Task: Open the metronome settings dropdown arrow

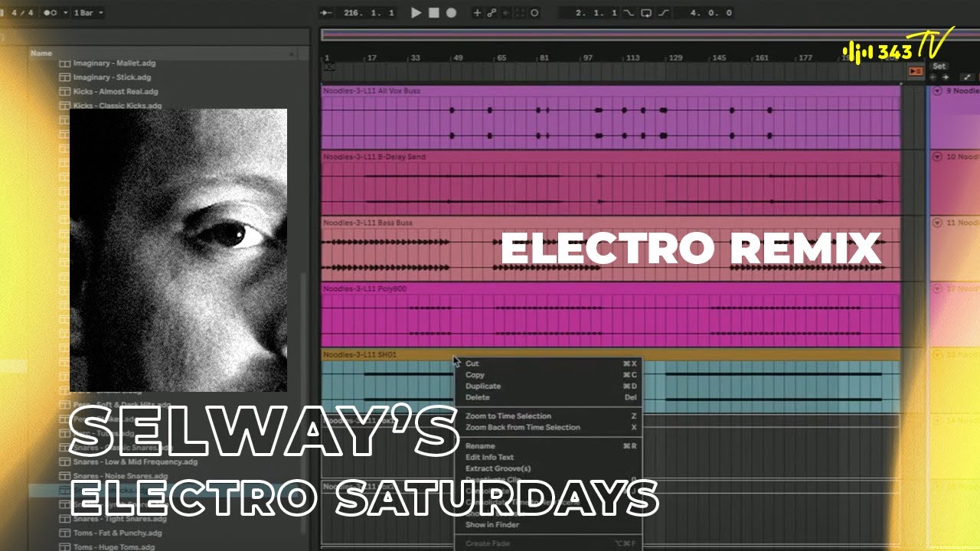Action: (65, 13)
